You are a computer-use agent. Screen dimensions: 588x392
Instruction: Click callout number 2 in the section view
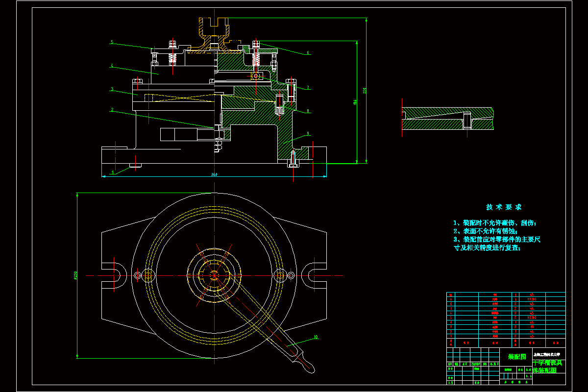click(x=112, y=110)
